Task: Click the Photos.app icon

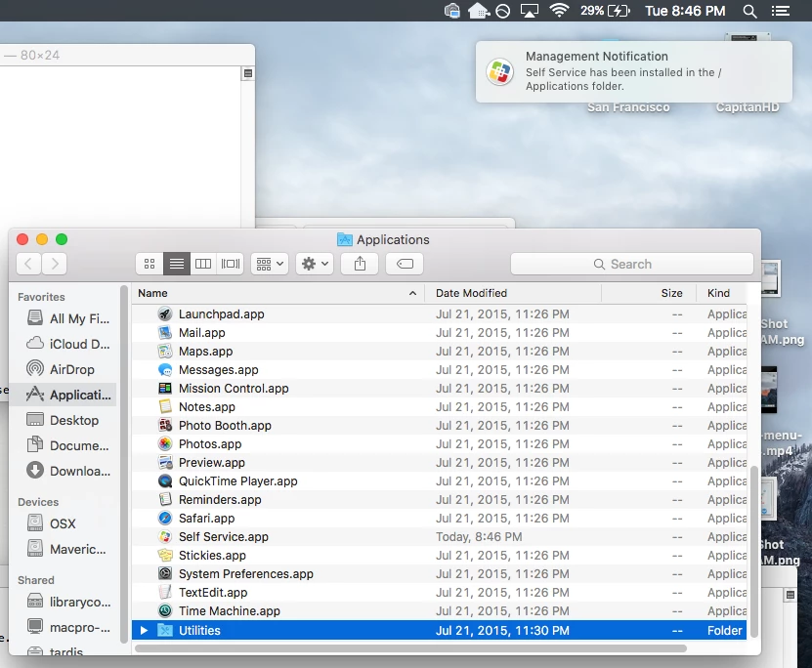Action: click(x=165, y=444)
